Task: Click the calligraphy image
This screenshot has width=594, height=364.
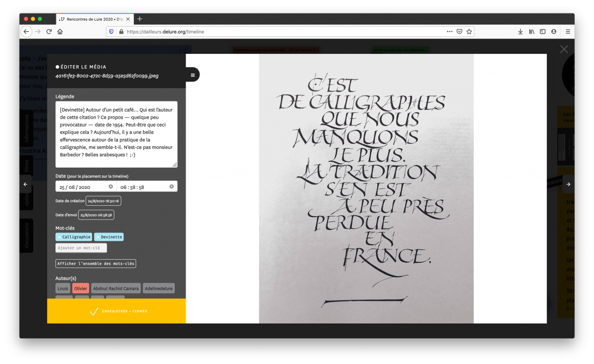Action: [366, 188]
